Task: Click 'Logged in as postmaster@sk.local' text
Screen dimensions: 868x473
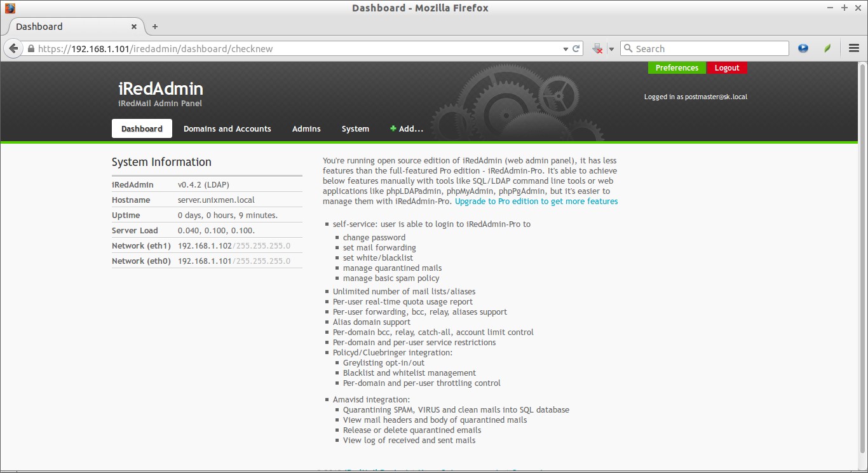Action: tap(696, 97)
